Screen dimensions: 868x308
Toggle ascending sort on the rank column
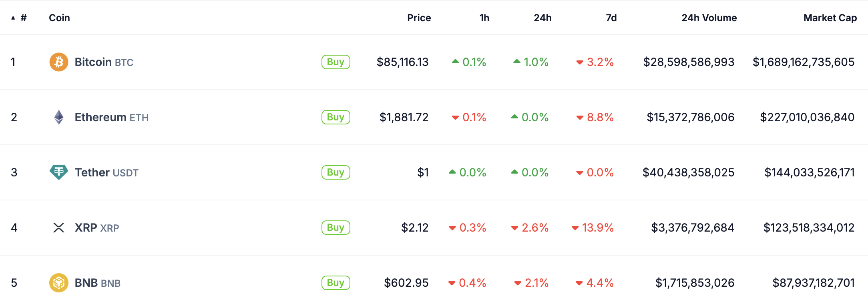(18, 18)
